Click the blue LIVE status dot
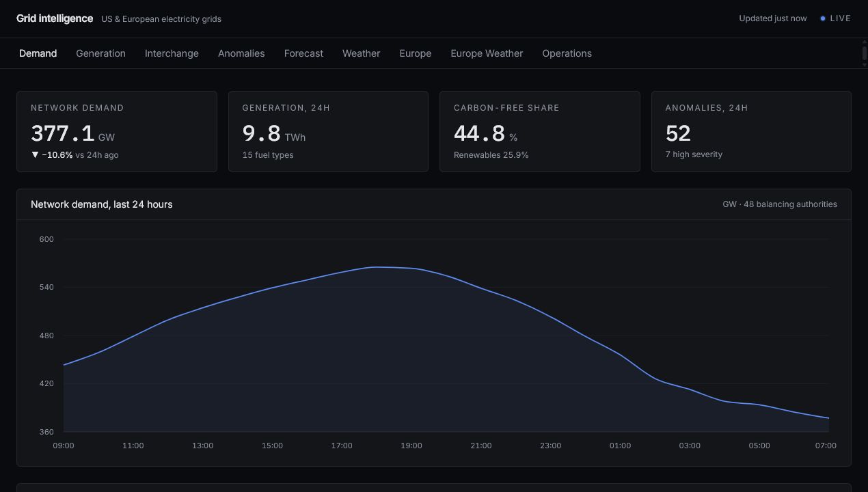 point(823,18)
